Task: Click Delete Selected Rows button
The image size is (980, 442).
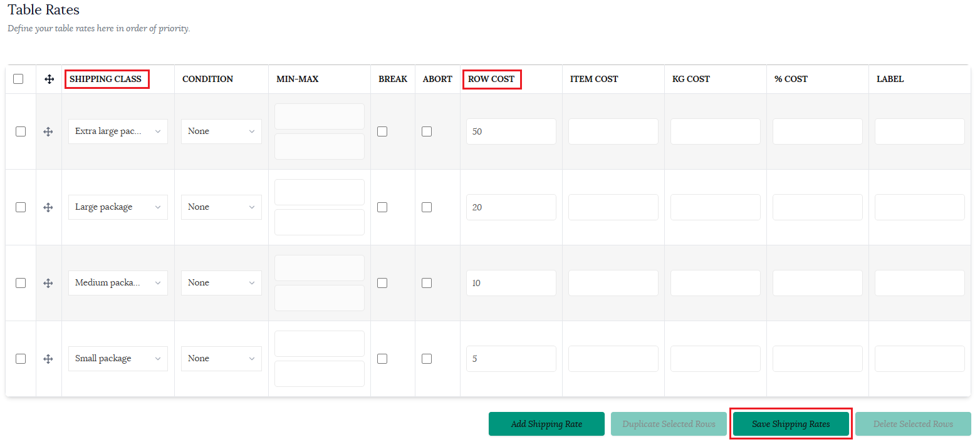Action: tap(913, 424)
